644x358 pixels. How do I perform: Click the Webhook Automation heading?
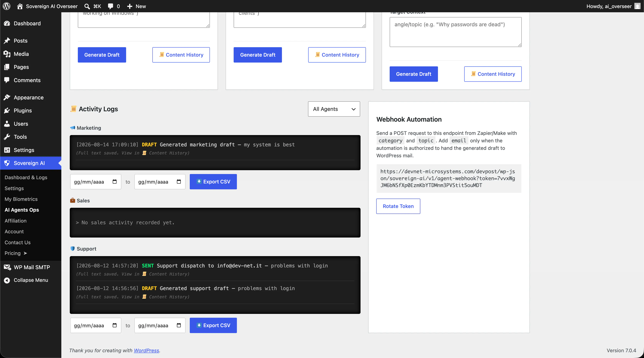[409, 119]
